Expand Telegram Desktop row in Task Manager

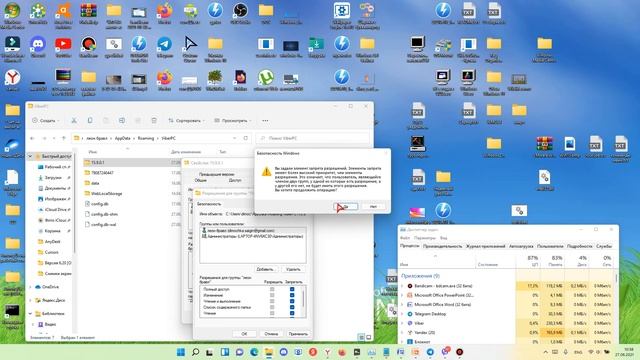click(402, 314)
